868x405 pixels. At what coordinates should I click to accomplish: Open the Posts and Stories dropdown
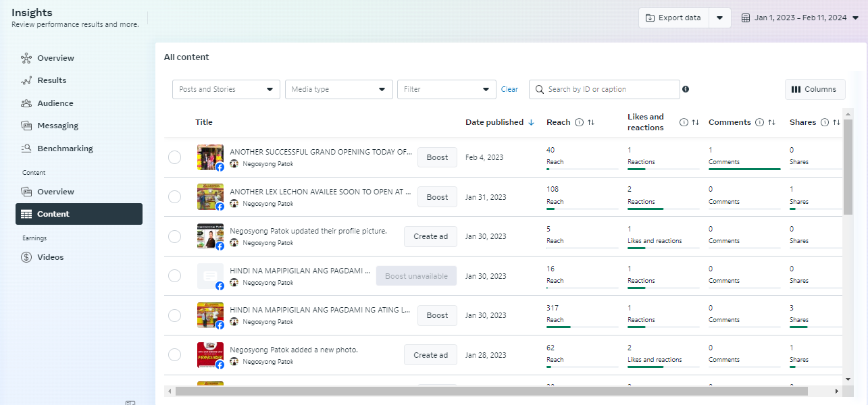pos(226,89)
